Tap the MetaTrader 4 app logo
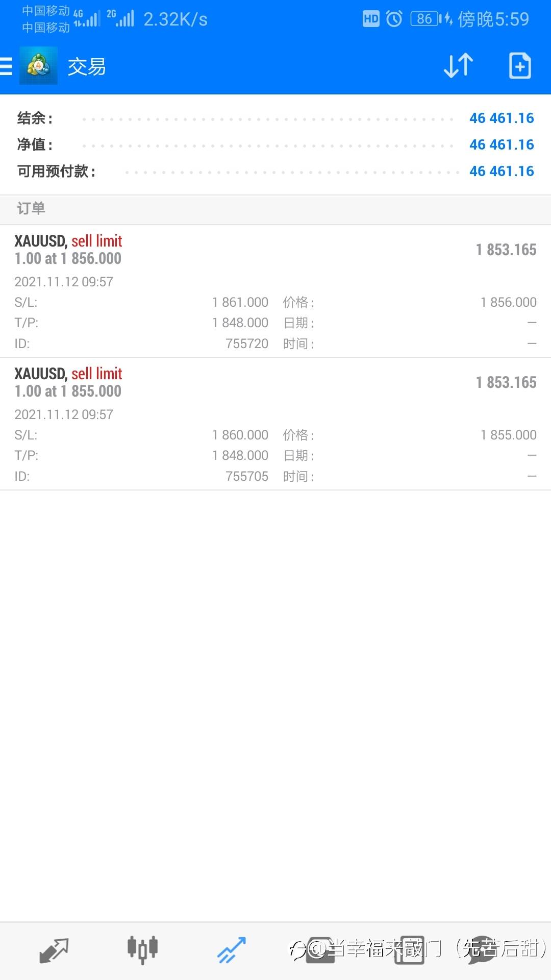Viewport: 551px width, 980px height. (38, 66)
